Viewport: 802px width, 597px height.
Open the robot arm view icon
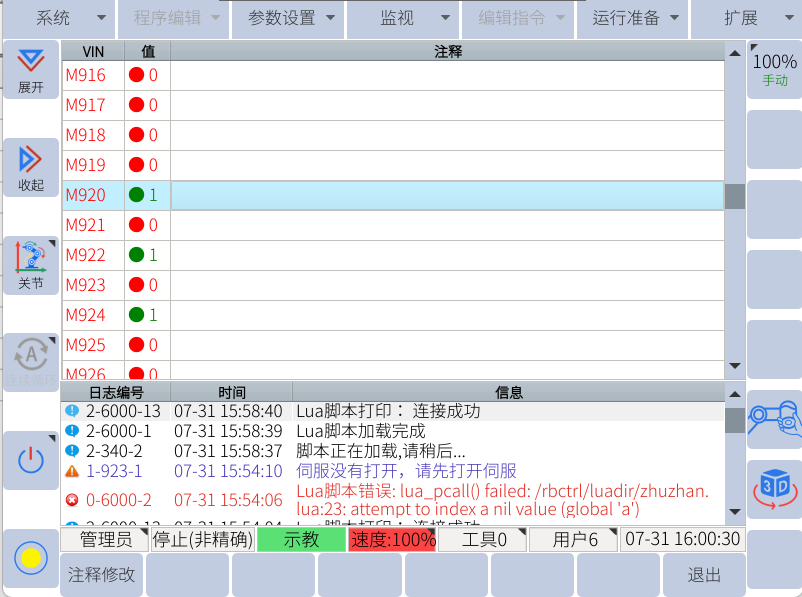(774, 418)
